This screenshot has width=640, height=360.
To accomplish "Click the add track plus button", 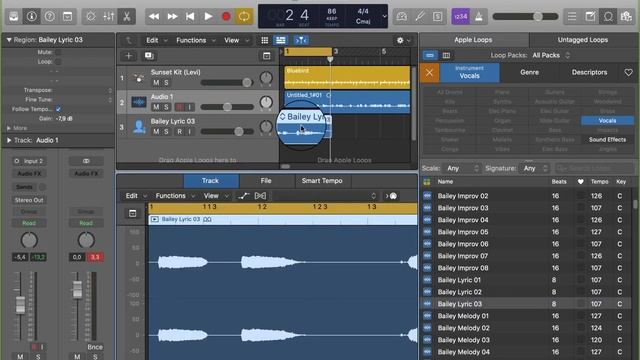I will (129, 56).
